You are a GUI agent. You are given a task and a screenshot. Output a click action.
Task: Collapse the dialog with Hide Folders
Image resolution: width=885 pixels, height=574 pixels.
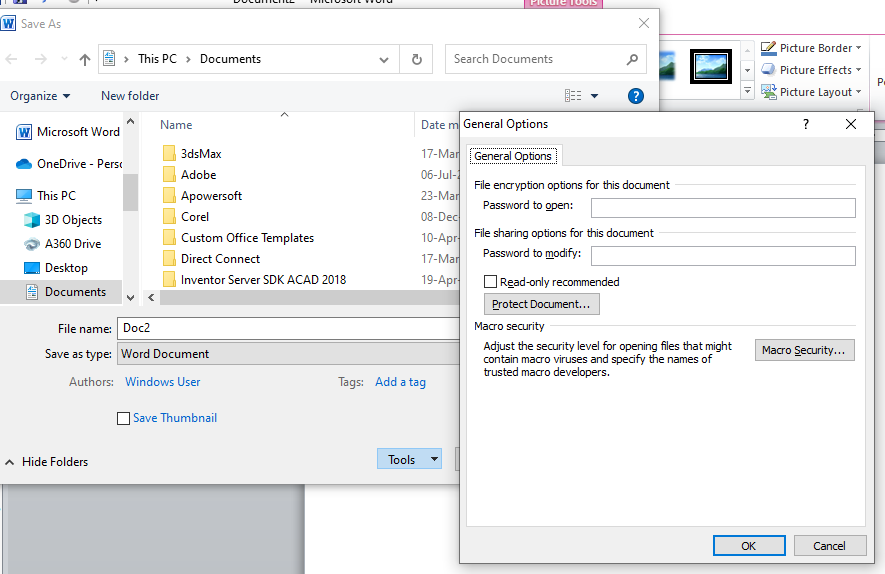[46, 462]
